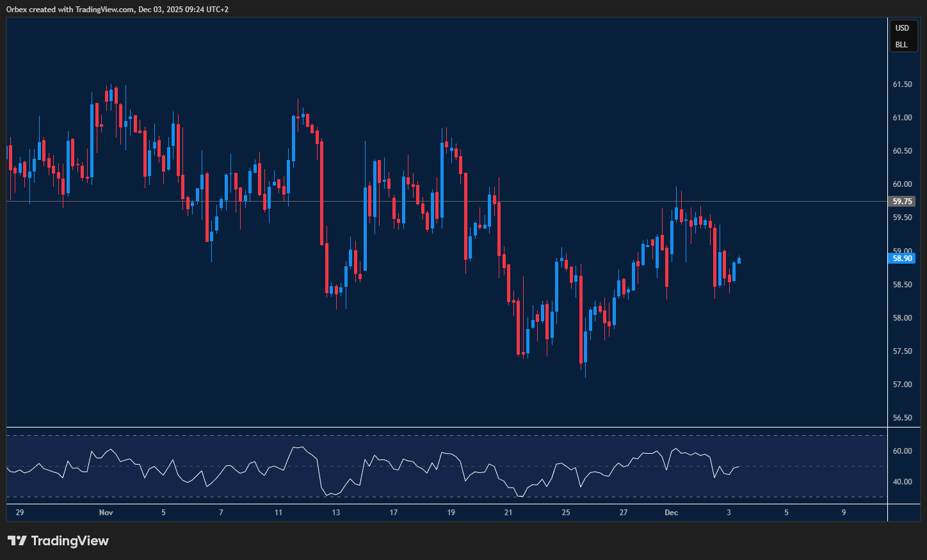Click the TradingView logo
This screenshot has height=560, width=927.
click(58, 541)
